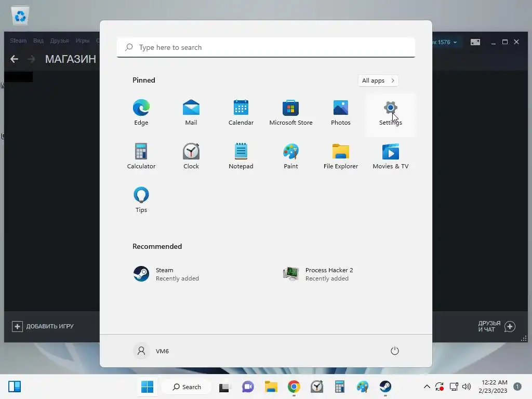Launch the Clock app from pinned

191,156
